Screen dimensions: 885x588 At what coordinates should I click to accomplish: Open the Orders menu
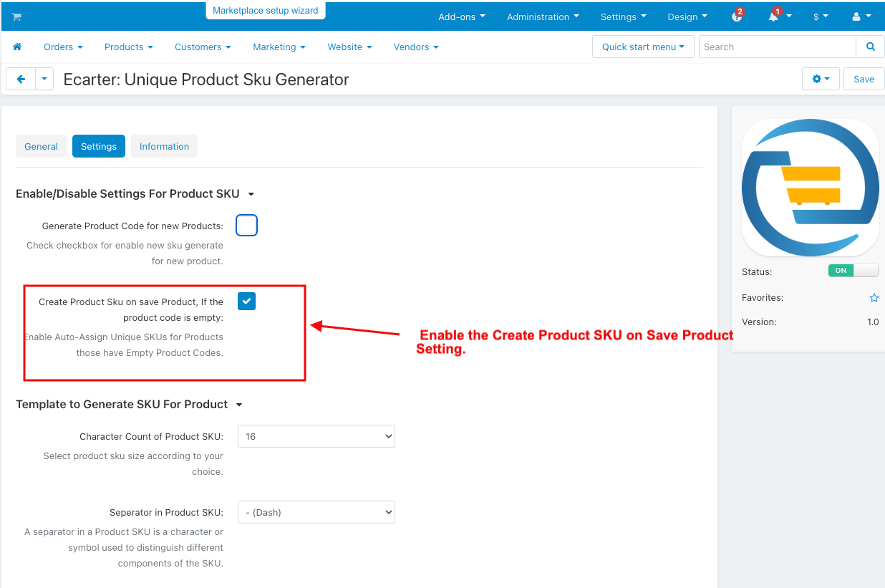[x=63, y=47]
